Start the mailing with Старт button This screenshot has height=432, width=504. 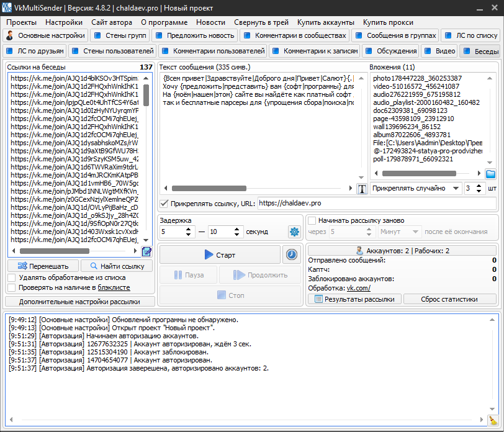pos(220,255)
